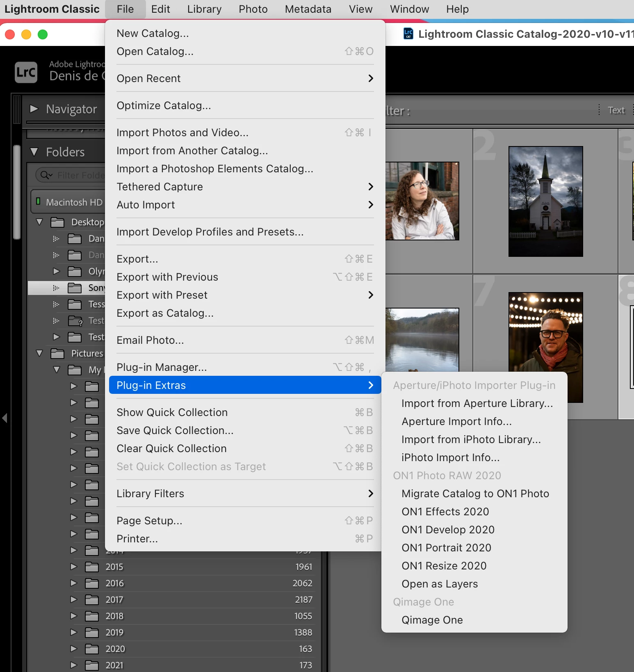Collapse the Pictures folder tree

point(39,353)
